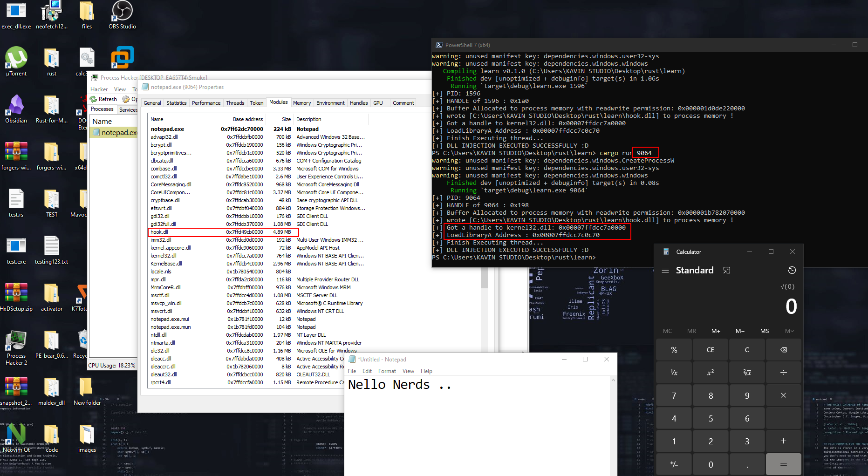Open OBS Studio desktop shortcut
Viewport: 868px width, 476px height.
122,15
